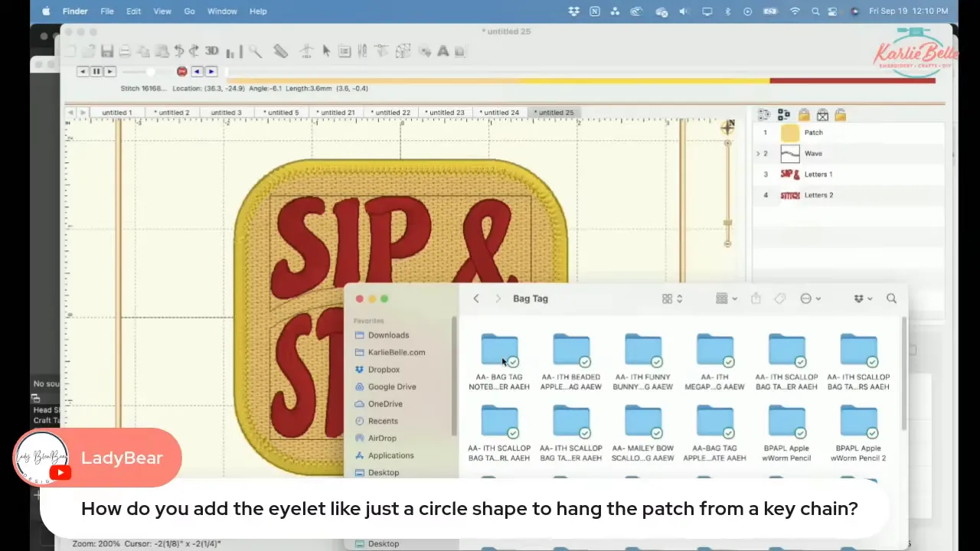The image size is (980, 551).
Task: Open Finder group-by dropdown
Action: [727, 298]
